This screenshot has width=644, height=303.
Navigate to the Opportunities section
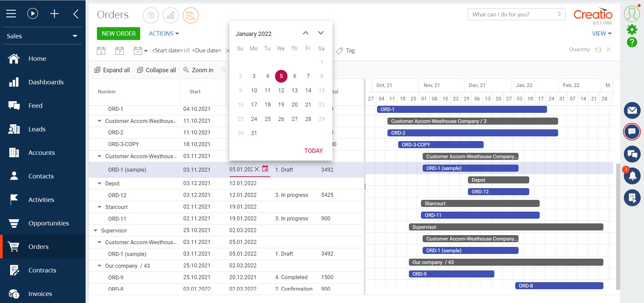click(x=49, y=223)
